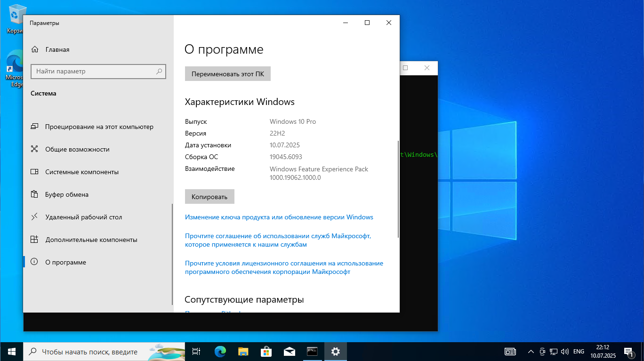Viewport: 644px width, 361px height.
Task: Click the Копировать button
Action: coord(209,197)
